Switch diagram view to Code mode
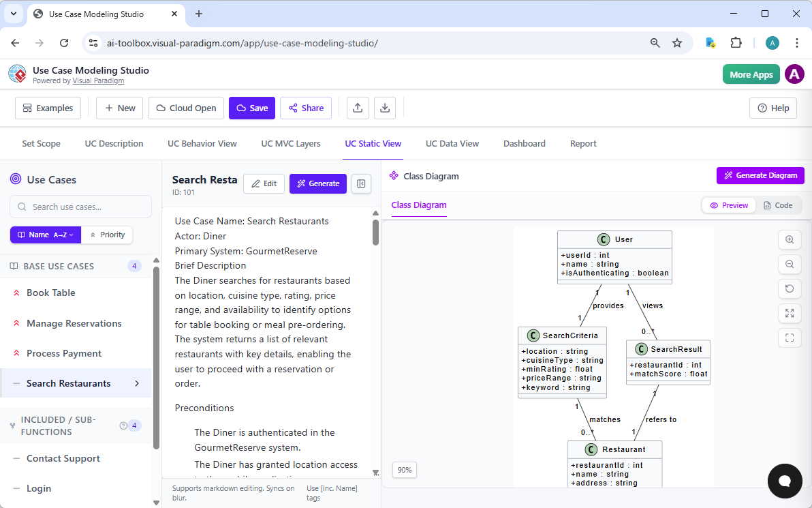 tap(779, 205)
